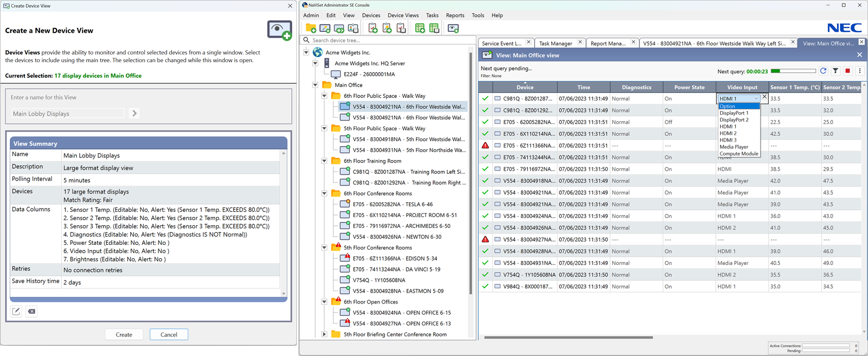Stop polling with the red square button
The height and width of the screenshot is (356, 868).
click(x=848, y=71)
